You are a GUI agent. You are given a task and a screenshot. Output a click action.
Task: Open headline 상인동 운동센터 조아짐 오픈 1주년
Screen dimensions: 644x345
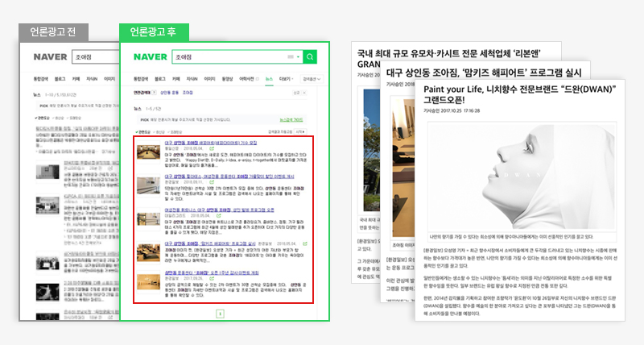[212, 272]
